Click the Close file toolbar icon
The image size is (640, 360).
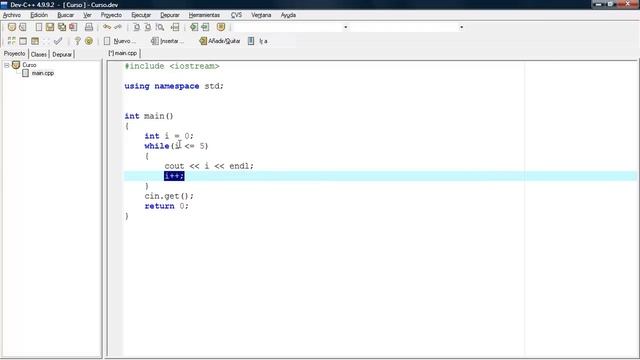(73, 27)
